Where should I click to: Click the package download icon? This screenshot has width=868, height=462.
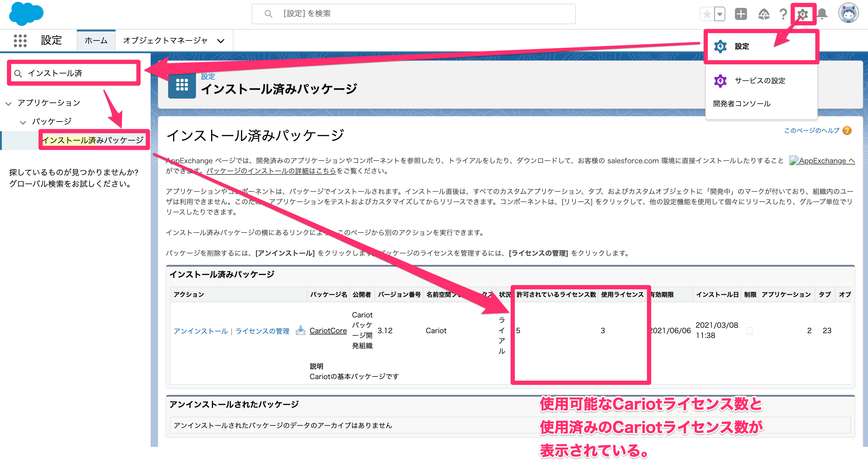[300, 330]
